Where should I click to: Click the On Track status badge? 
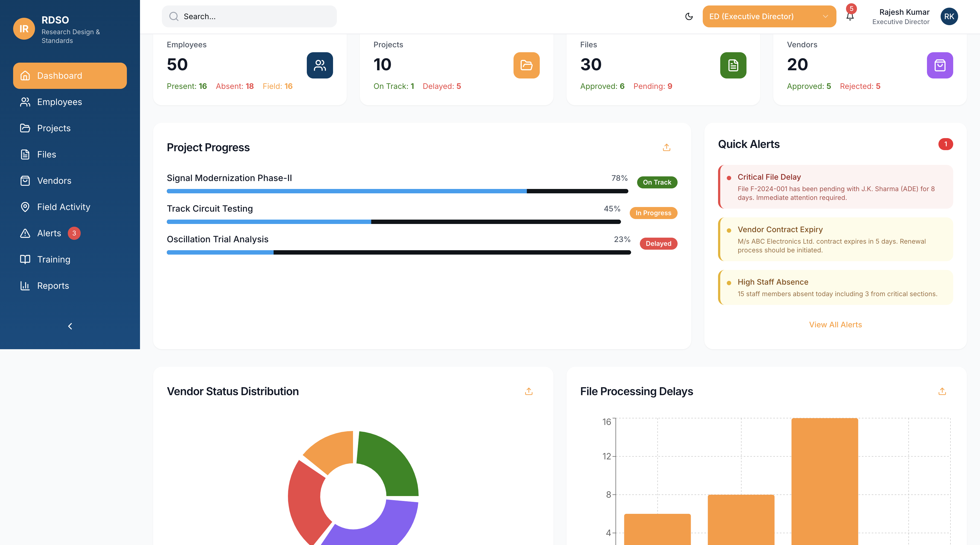pyautogui.click(x=657, y=182)
